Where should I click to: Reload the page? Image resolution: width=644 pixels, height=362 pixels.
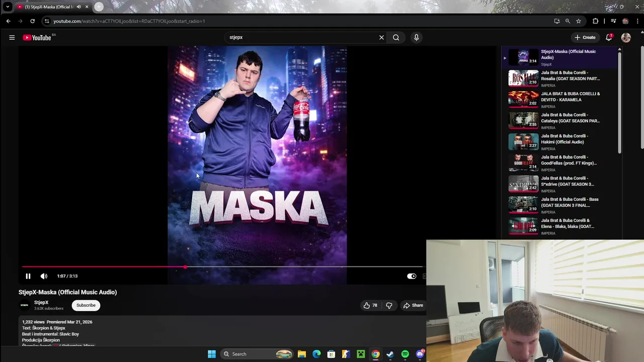(32, 21)
